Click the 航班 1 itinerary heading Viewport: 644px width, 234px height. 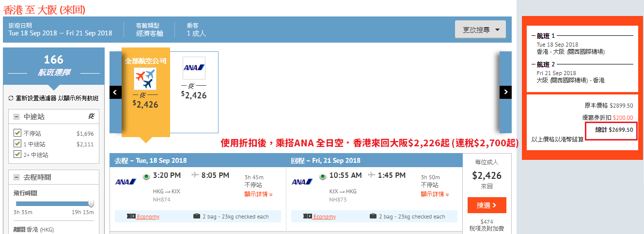pos(546,36)
